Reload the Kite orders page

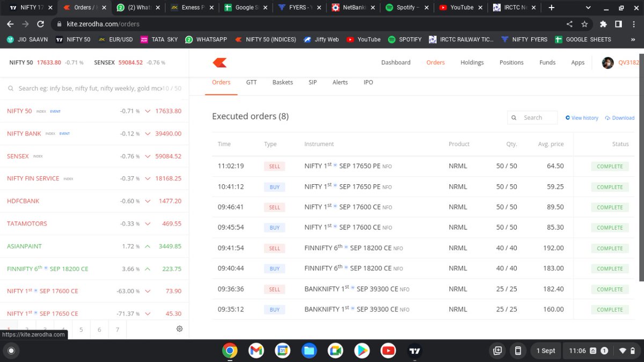coord(40,24)
